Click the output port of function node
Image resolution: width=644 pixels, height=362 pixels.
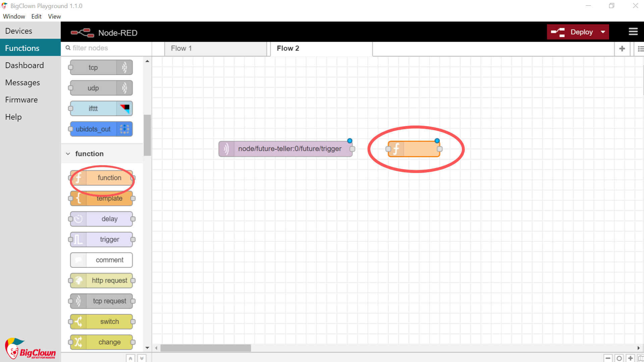pyautogui.click(x=440, y=149)
